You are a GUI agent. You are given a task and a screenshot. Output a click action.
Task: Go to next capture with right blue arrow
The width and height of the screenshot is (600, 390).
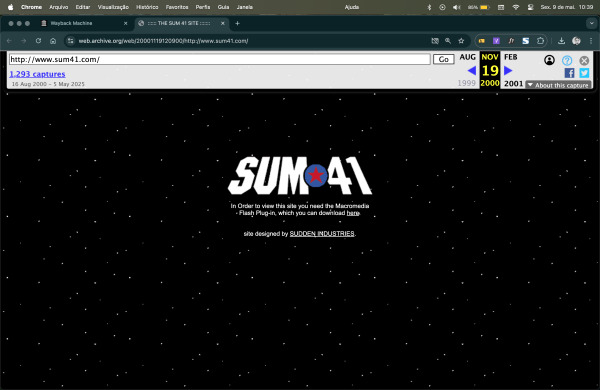pyautogui.click(x=508, y=70)
